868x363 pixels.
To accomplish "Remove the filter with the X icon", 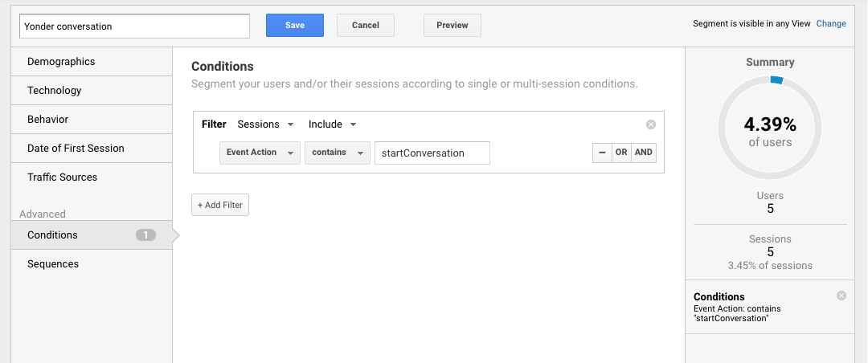I will pos(651,124).
